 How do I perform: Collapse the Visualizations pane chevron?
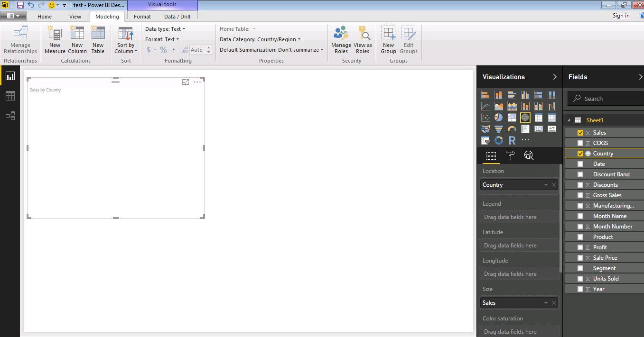click(555, 77)
